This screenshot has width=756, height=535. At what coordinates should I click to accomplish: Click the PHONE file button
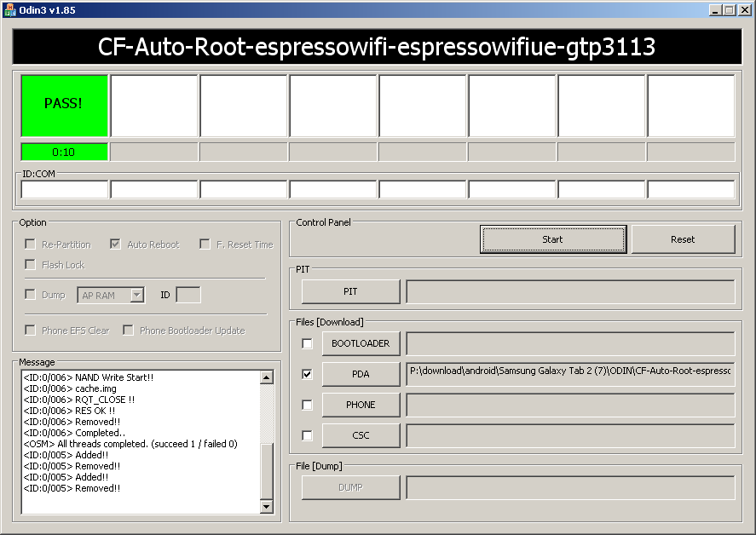(x=361, y=405)
